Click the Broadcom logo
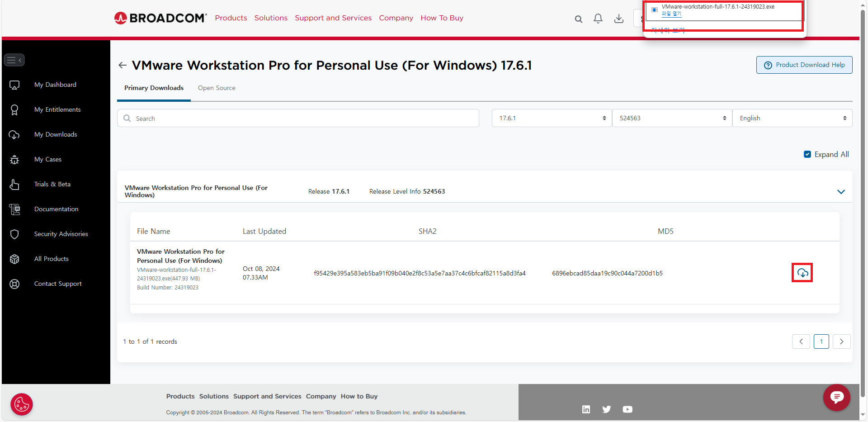Viewport: 868px width, 422px height. coord(160,18)
